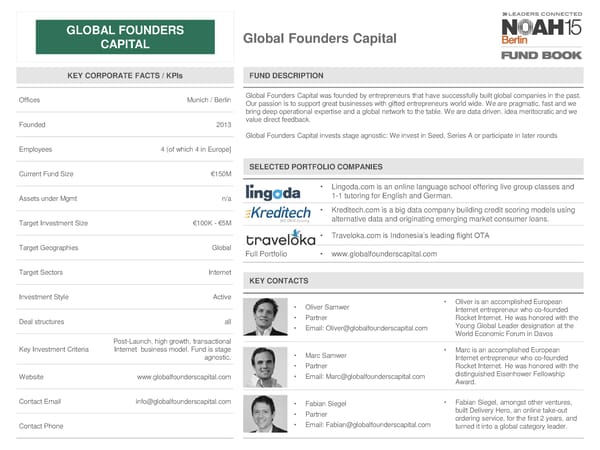Click Oliver's email address
The image size is (600, 450).
coord(373,328)
